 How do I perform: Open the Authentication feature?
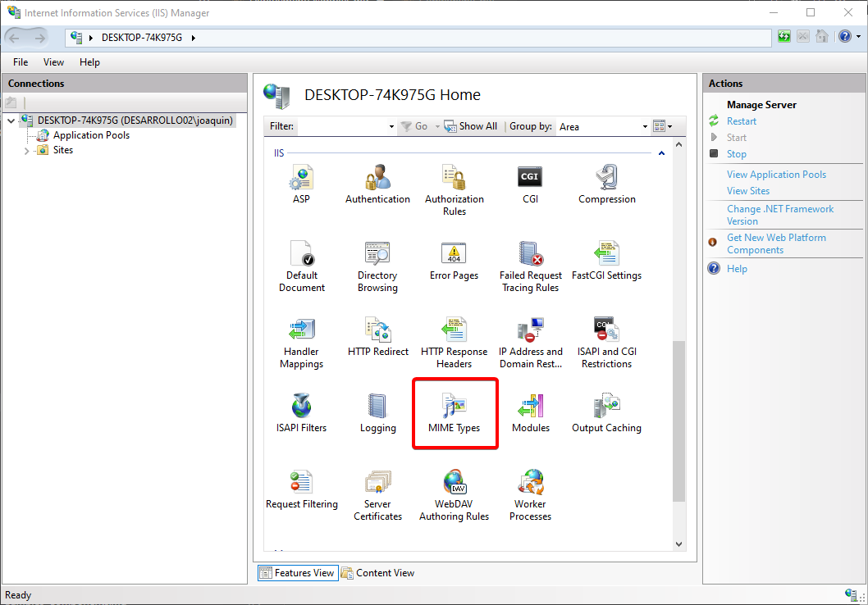(x=377, y=184)
